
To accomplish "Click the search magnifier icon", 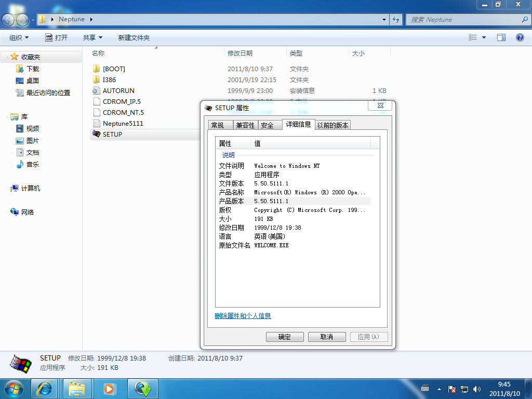I will click(525, 20).
